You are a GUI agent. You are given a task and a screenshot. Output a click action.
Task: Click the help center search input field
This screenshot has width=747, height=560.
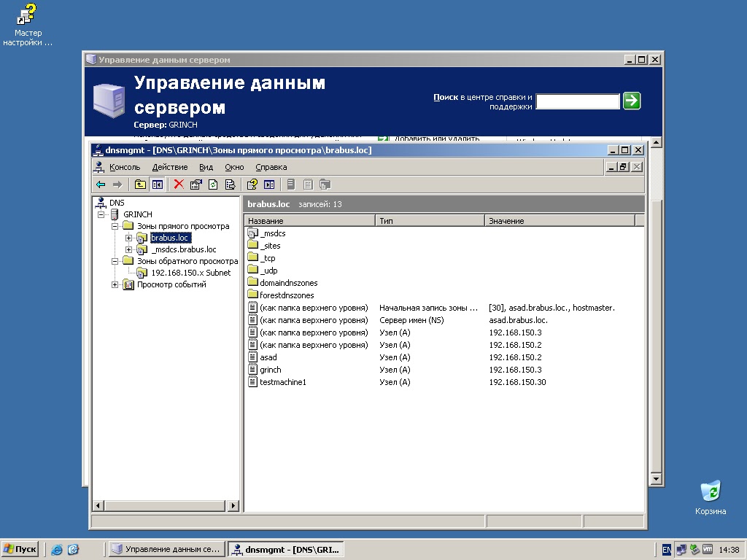[x=578, y=101]
